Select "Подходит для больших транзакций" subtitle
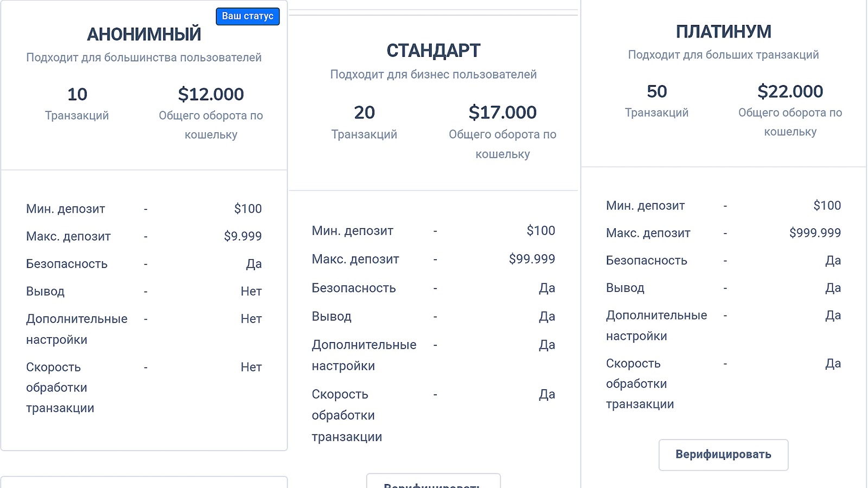 point(723,55)
